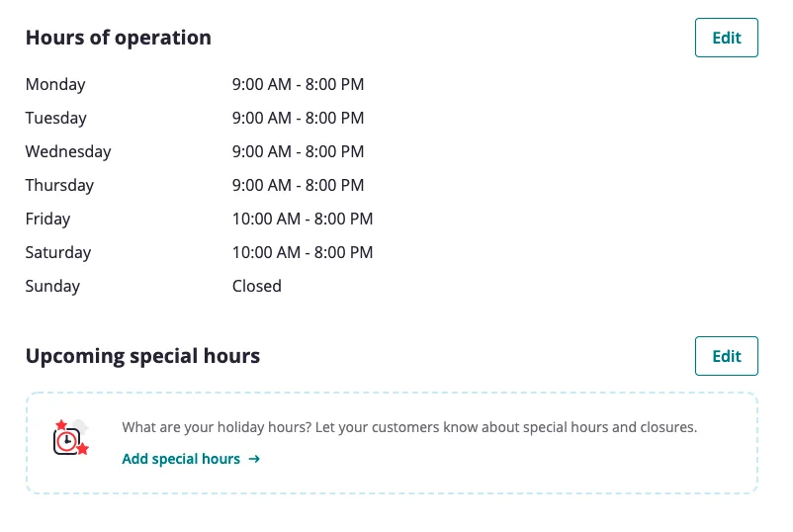Image resolution: width=793 pixels, height=532 pixels.
Task: Select Wednesday's 9:00 AM - 8:00 PM hours
Action: (298, 151)
